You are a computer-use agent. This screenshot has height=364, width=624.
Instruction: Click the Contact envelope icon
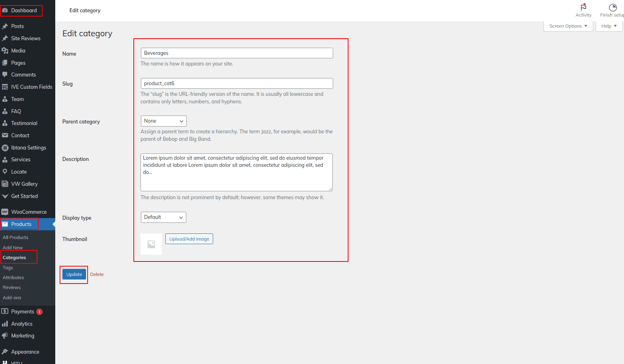(5, 135)
